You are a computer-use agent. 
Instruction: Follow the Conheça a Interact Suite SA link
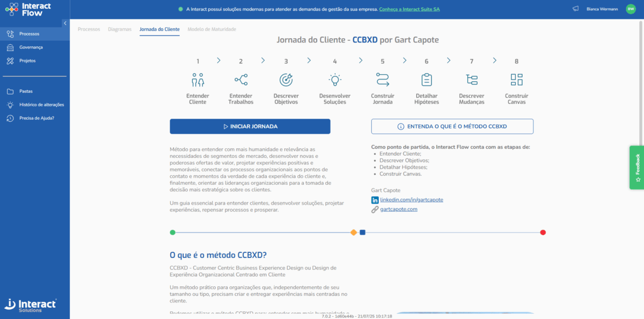409,9
